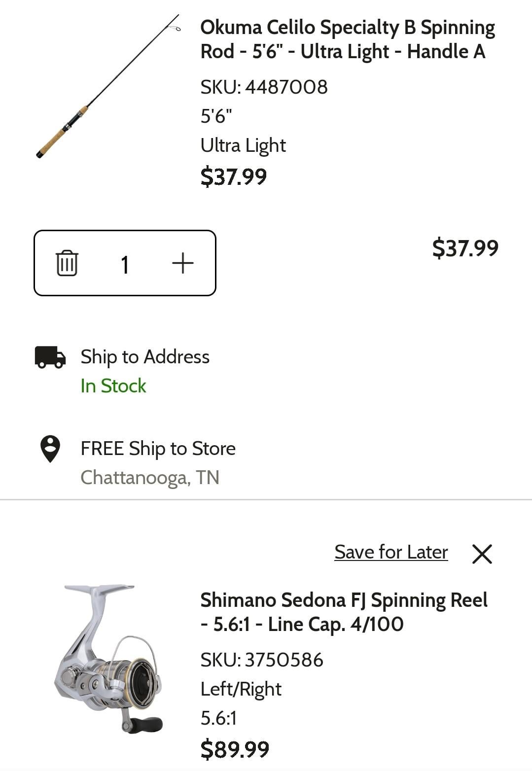Click the store location pin icon
Viewport: 532px width, 771px height.
[50, 449]
